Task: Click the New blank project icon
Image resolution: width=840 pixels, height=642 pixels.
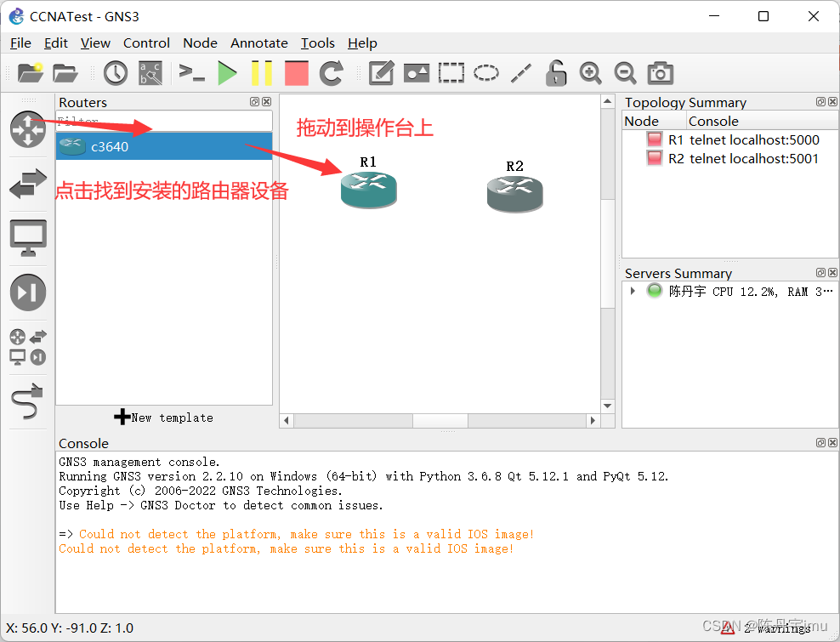Action: [x=30, y=73]
